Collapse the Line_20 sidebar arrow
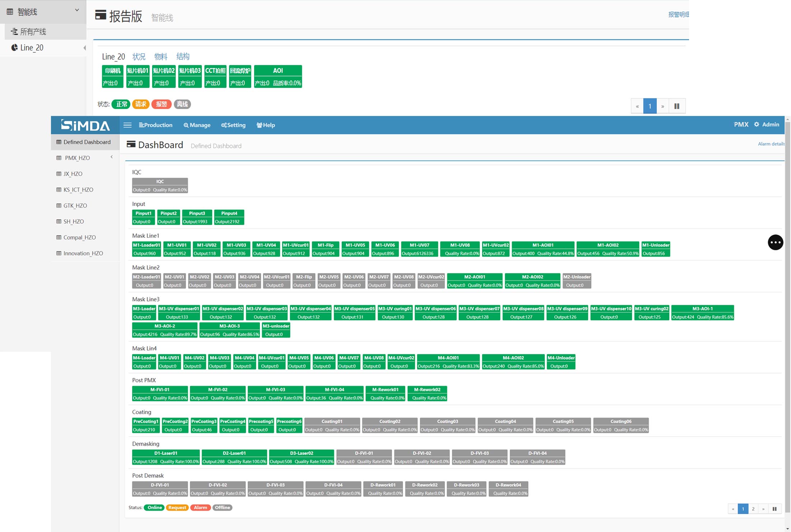Image resolution: width=791 pixels, height=532 pixels. 84,48
